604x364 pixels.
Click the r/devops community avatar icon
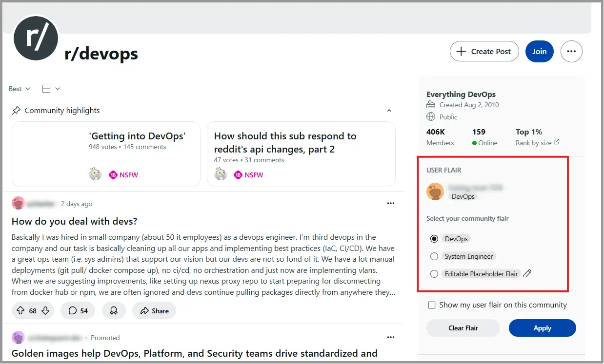pyautogui.click(x=36, y=38)
